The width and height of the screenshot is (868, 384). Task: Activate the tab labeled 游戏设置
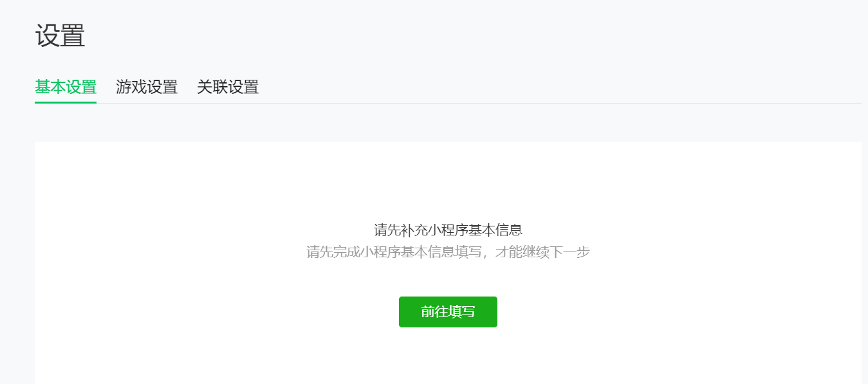[147, 87]
